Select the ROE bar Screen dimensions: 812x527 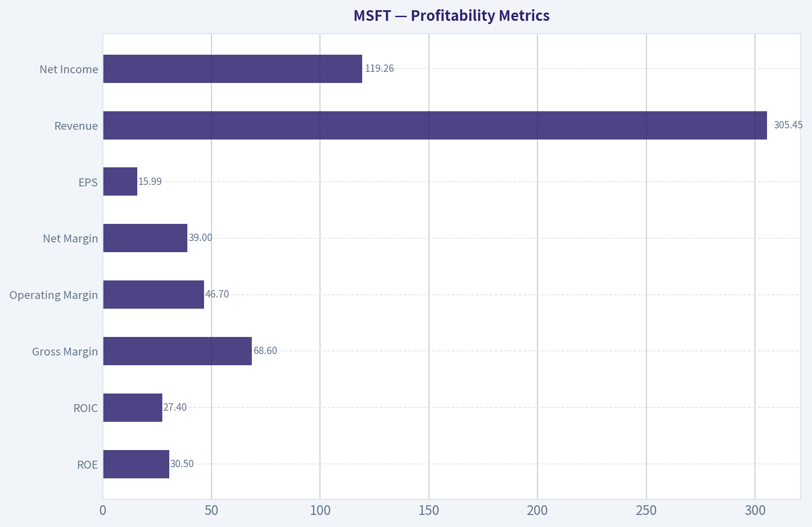tap(136, 464)
